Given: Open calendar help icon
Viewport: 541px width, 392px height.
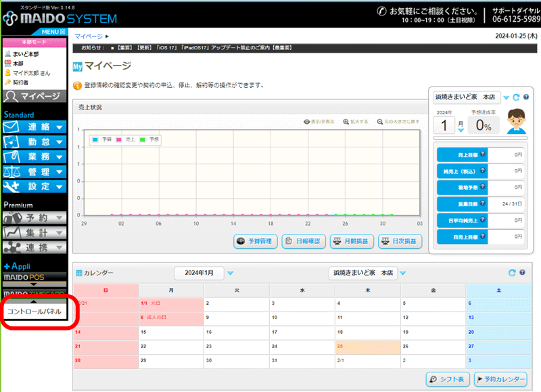Looking at the screenshot, I should (522, 272).
